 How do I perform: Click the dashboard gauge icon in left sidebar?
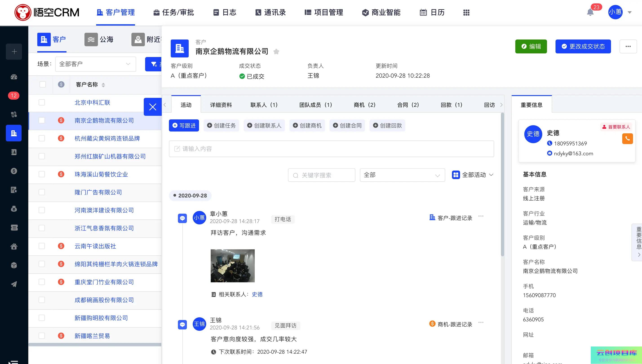pyautogui.click(x=14, y=77)
